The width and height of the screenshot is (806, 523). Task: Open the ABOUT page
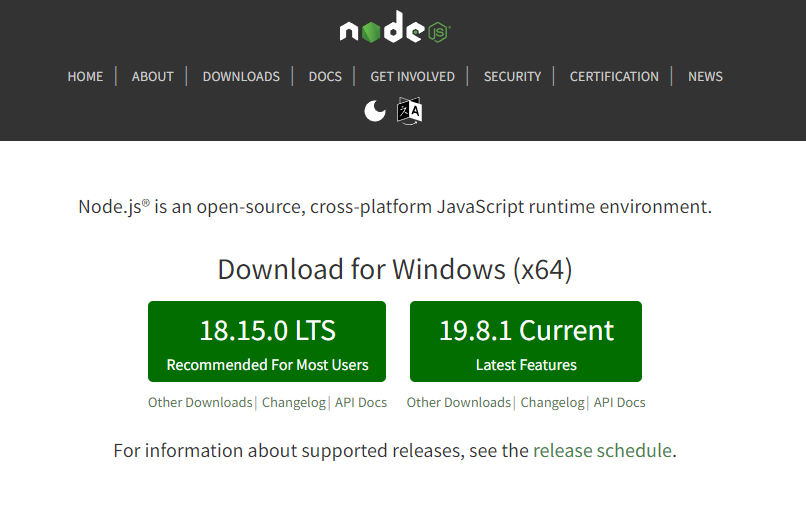[153, 77]
